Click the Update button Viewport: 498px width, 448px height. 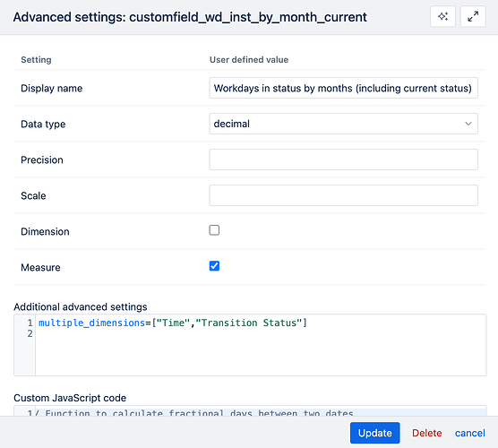coord(374,433)
